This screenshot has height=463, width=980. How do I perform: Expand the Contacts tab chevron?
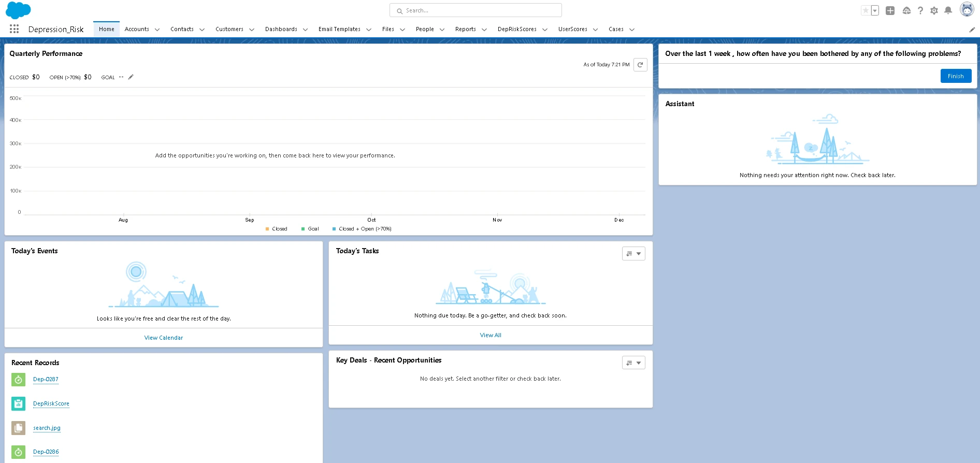pyautogui.click(x=201, y=30)
